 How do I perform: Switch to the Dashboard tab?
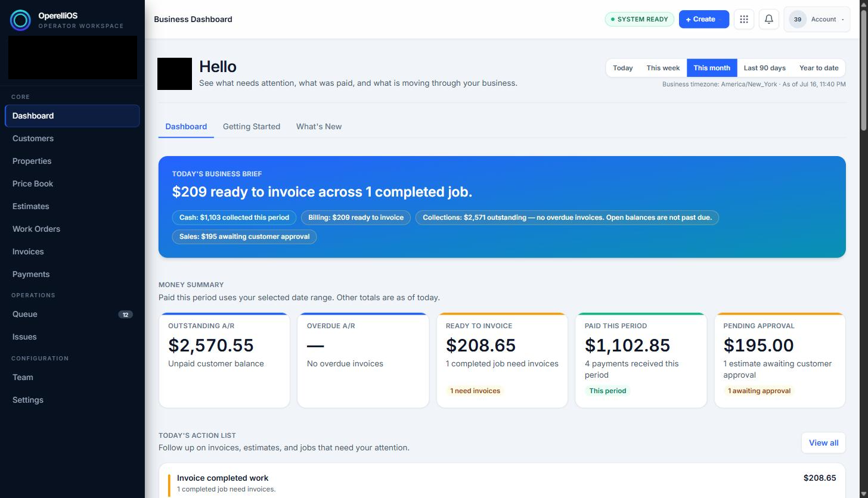186,126
